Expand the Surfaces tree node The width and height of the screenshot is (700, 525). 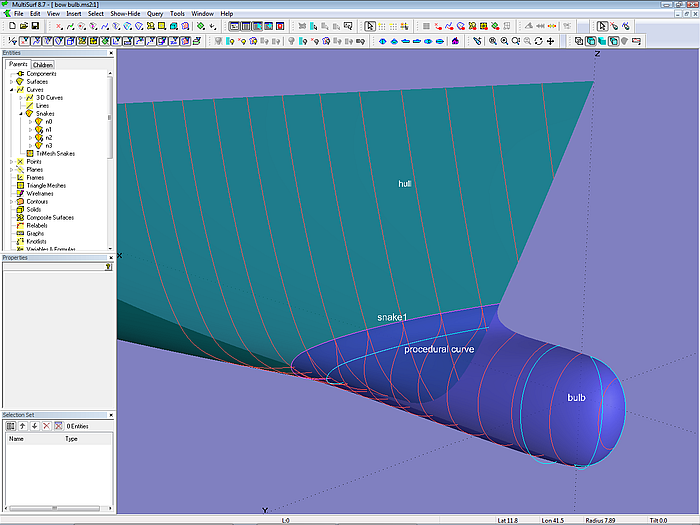[11, 82]
